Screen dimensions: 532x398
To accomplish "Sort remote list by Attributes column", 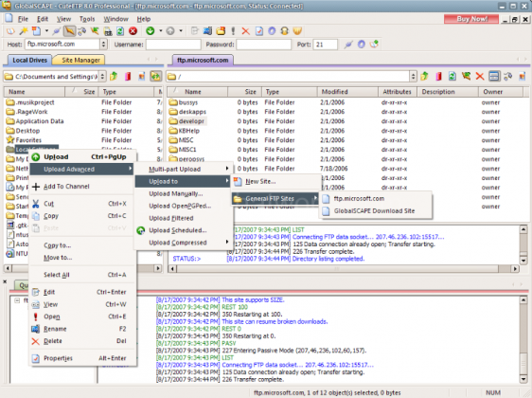I will pyautogui.click(x=398, y=92).
